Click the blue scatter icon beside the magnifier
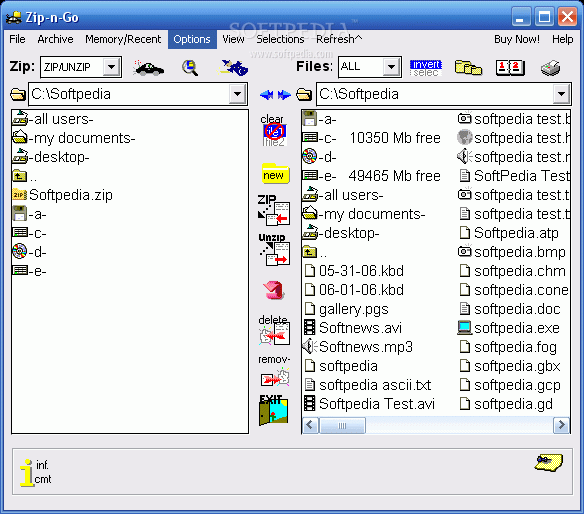This screenshot has height=514, width=584. 234,68
